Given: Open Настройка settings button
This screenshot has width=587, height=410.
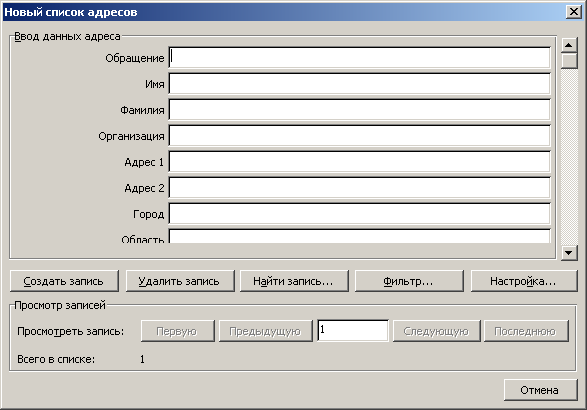Looking at the screenshot, I should click(x=524, y=281).
